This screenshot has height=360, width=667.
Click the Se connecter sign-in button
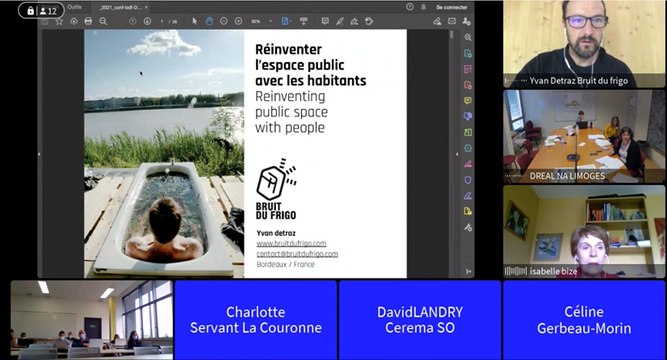pos(451,7)
